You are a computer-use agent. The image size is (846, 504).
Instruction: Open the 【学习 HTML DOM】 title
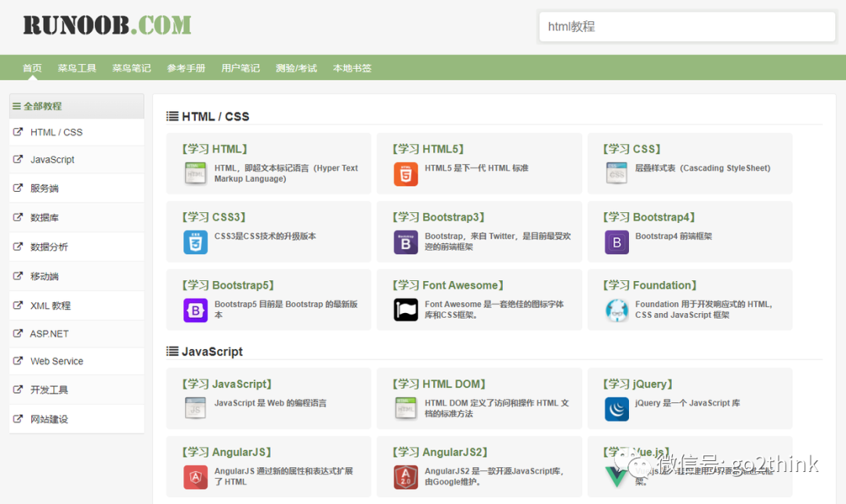click(x=439, y=383)
